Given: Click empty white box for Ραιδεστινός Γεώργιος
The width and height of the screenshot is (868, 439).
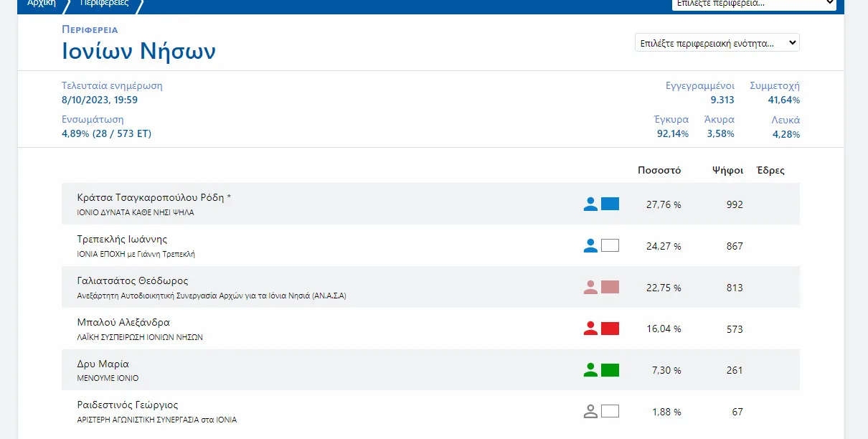Looking at the screenshot, I should (x=610, y=412).
